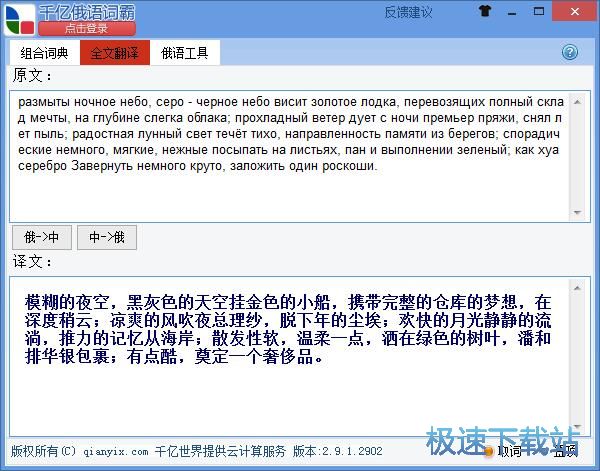Translate using 中->俄 button
600x471 pixels.
tap(107, 238)
